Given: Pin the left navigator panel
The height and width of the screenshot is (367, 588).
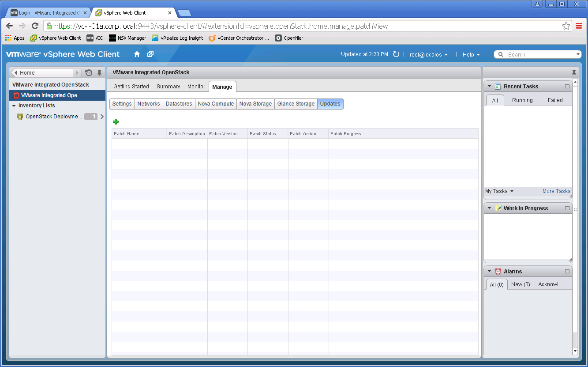Looking at the screenshot, I should 99,73.
